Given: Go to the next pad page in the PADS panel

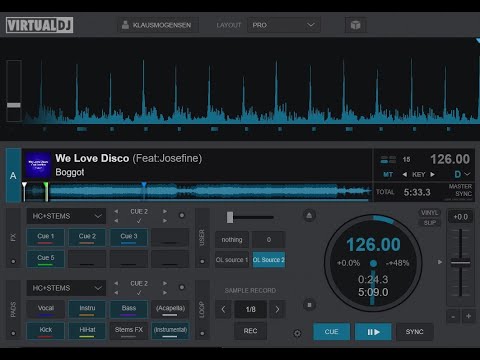Looking at the screenshot, I should click(165, 283).
